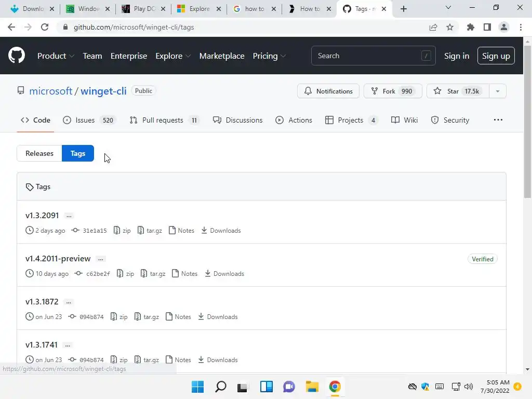Open the Projects tab
Screen dimensions: 532x399
352,120
